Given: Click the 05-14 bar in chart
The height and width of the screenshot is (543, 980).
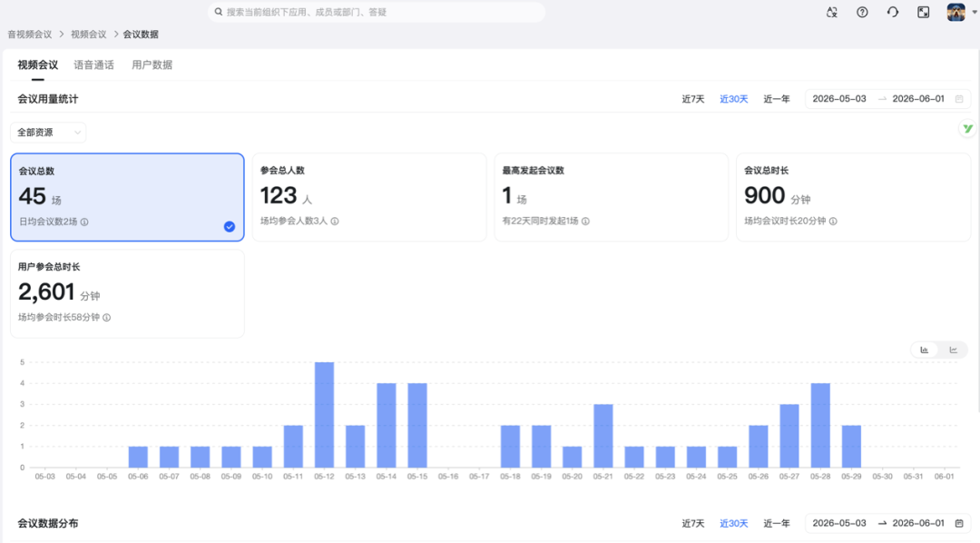Looking at the screenshot, I should 387,425.
